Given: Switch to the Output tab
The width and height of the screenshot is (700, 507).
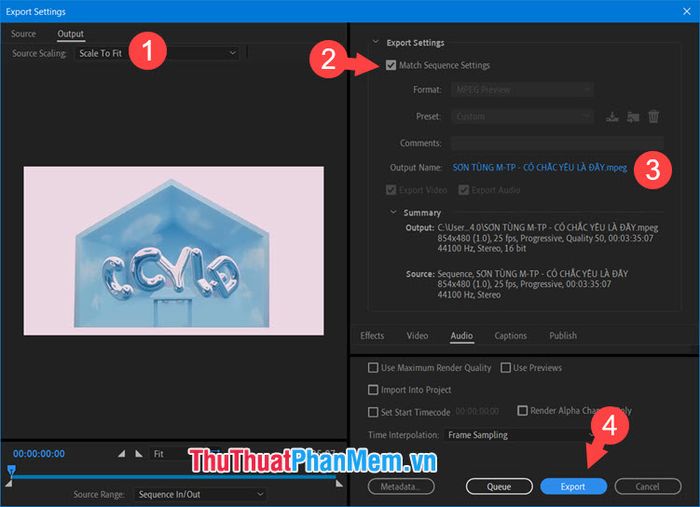Looking at the screenshot, I should 71,34.
